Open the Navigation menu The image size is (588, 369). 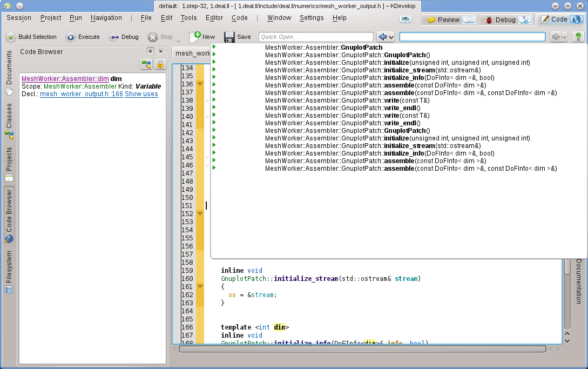[106, 18]
